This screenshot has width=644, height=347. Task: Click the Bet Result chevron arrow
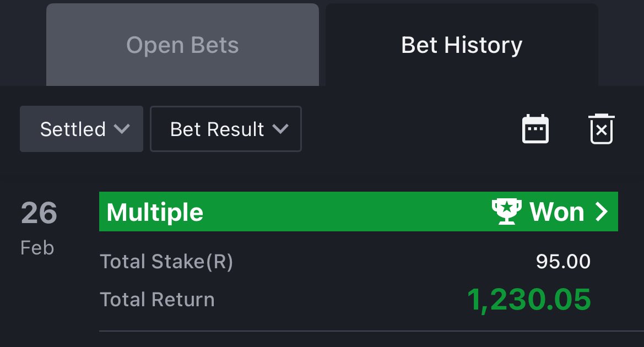[280, 129]
